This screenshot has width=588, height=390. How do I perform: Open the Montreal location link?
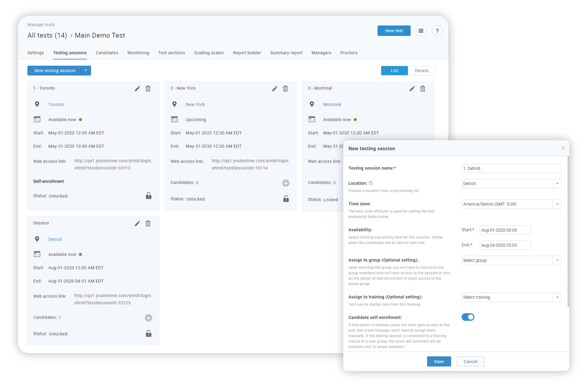pos(332,105)
